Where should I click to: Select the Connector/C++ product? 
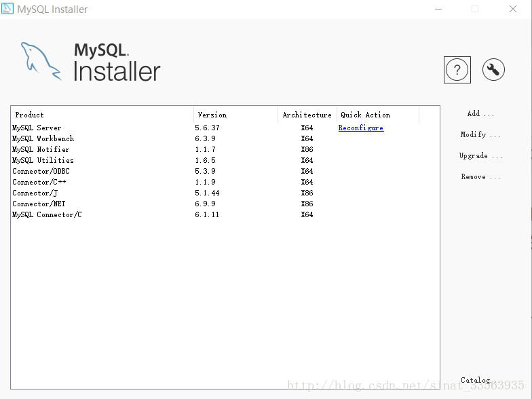tap(39, 182)
